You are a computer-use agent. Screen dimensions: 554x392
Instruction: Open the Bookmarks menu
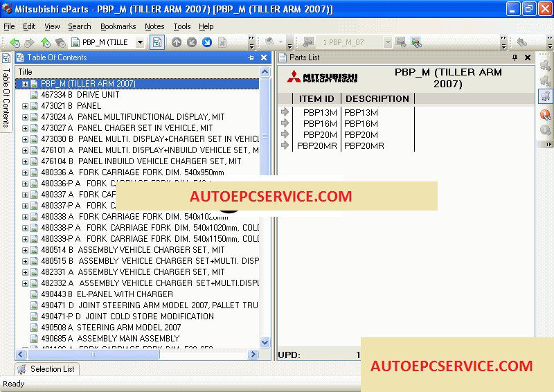click(x=118, y=26)
